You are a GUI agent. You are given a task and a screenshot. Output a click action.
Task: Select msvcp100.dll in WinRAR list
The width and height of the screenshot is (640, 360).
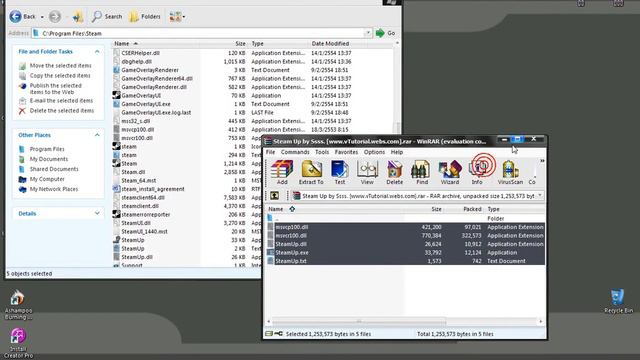tap(406, 227)
